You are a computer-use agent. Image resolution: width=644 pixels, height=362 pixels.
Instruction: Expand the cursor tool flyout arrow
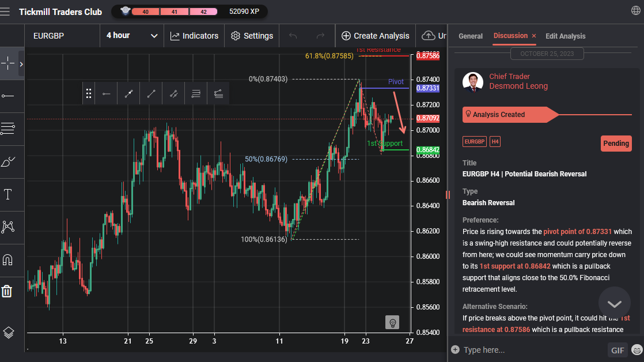click(x=21, y=63)
